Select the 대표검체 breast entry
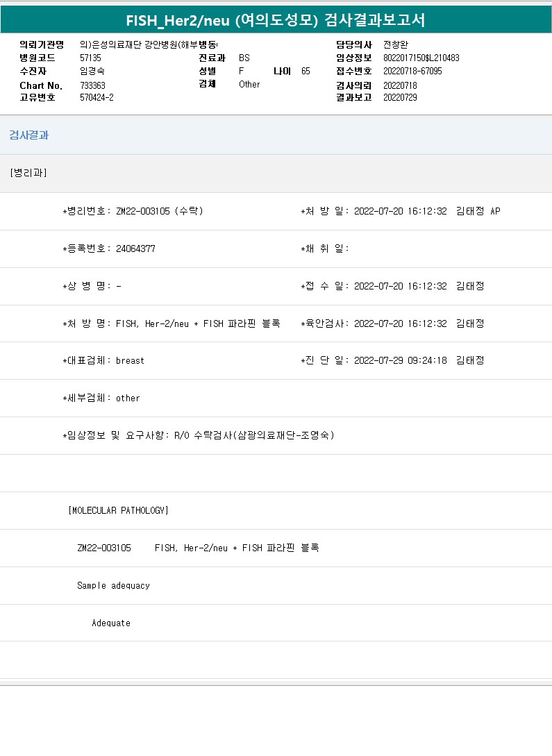 tap(104, 360)
